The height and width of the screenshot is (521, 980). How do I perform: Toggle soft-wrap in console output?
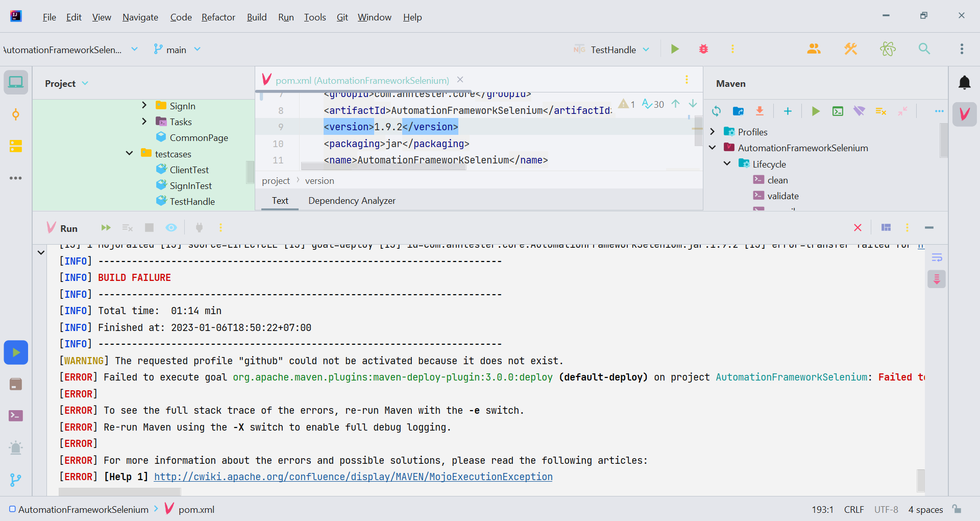click(x=937, y=257)
